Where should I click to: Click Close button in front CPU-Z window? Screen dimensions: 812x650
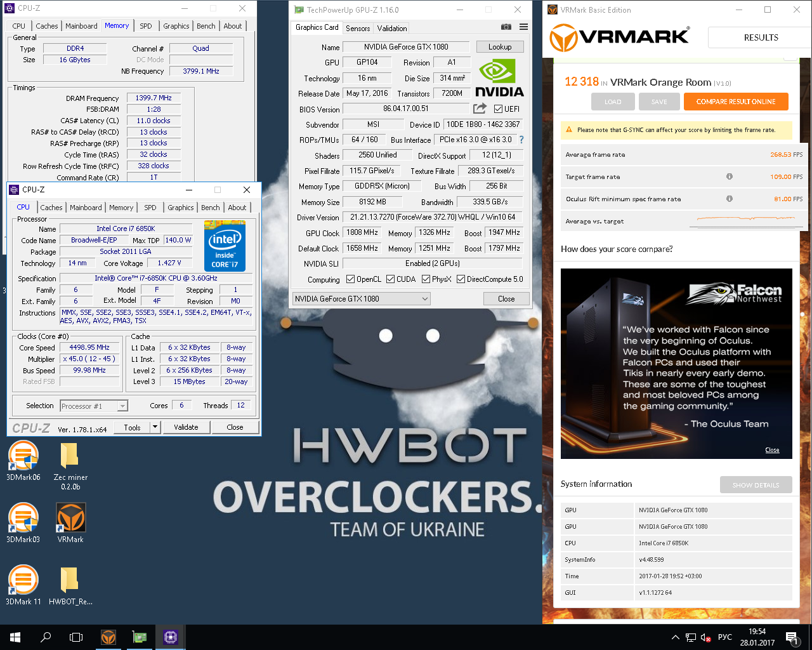coord(235,427)
